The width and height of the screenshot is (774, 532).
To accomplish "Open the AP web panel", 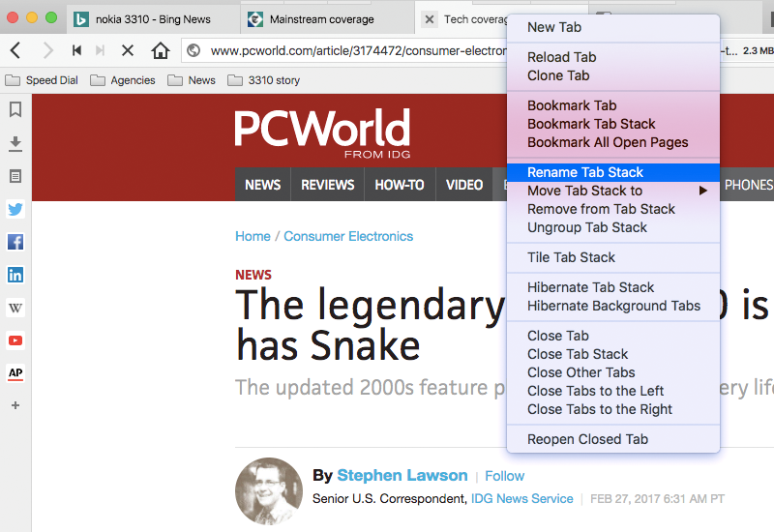I will [15, 373].
